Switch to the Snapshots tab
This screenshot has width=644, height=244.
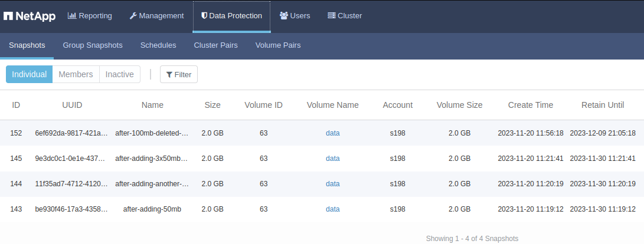point(27,45)
